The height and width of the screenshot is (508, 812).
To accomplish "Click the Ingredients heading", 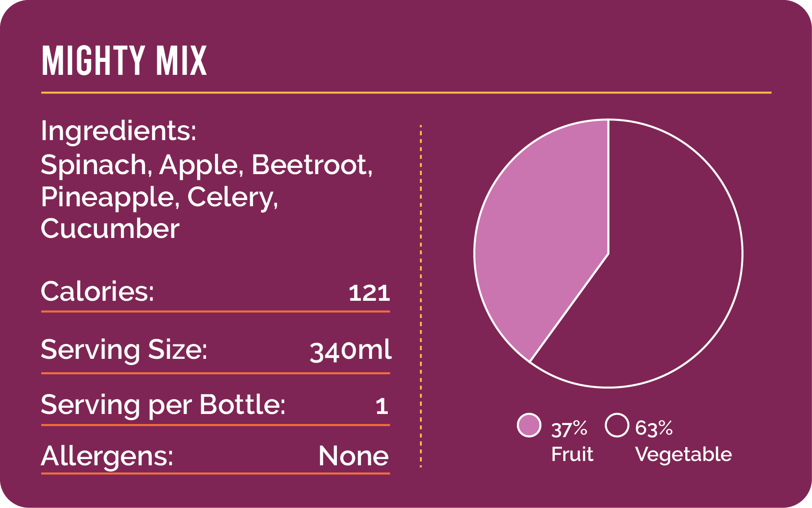I will point(119,130).
